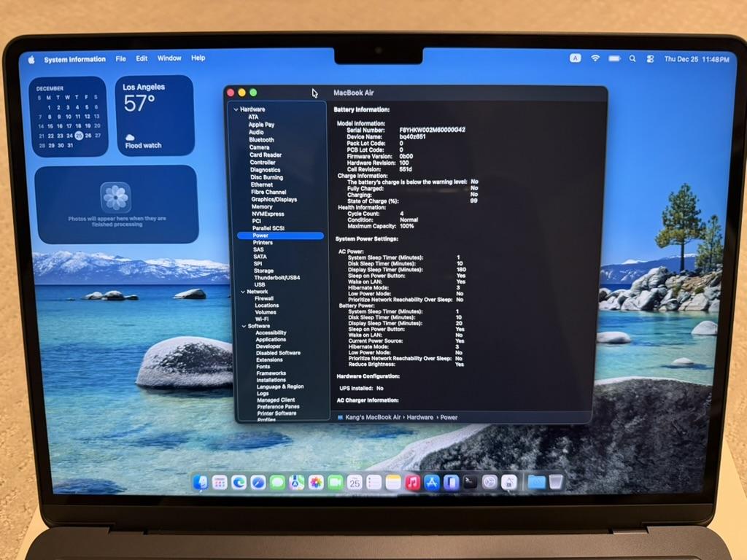Open Photos app in the dock
The image size is (747, 560).
point(316,483)
